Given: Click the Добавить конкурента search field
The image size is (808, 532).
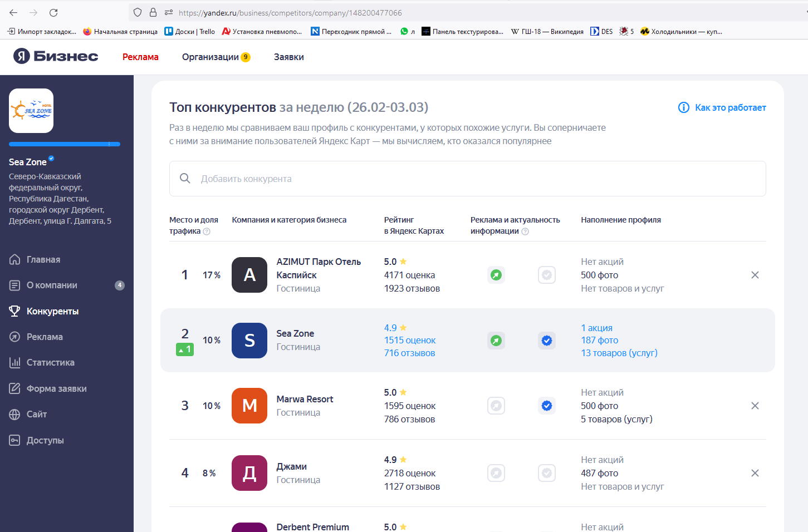Looking at the screenshot, I should coord(468,179).
